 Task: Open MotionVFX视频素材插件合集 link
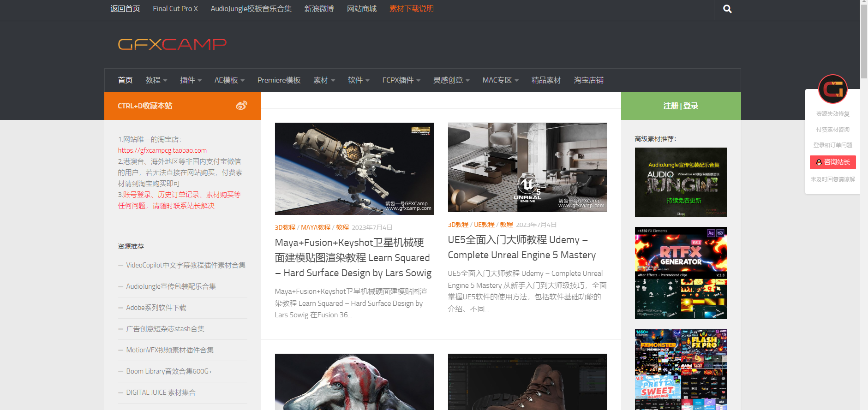[170, 350]
